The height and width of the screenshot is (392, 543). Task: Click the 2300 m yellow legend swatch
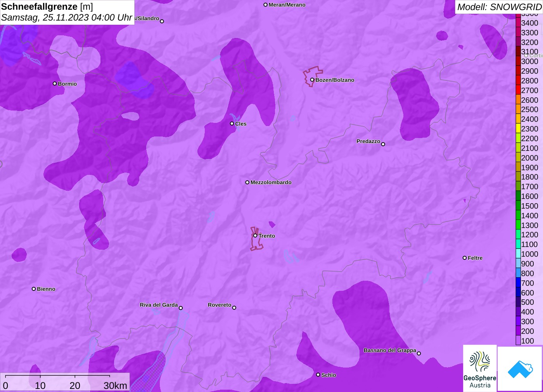[x=518, y=128]
